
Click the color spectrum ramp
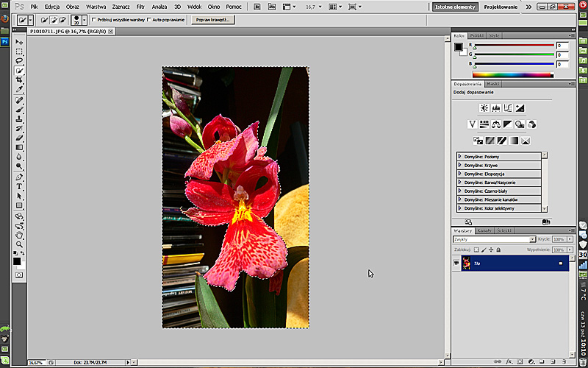click(513, 74)
